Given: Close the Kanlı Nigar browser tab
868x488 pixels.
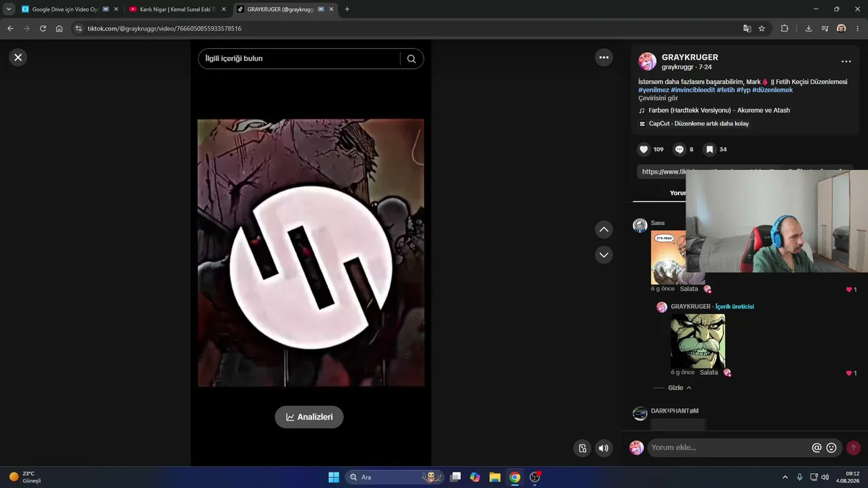Looking at the screenshot, I should (x=224, y=9).
